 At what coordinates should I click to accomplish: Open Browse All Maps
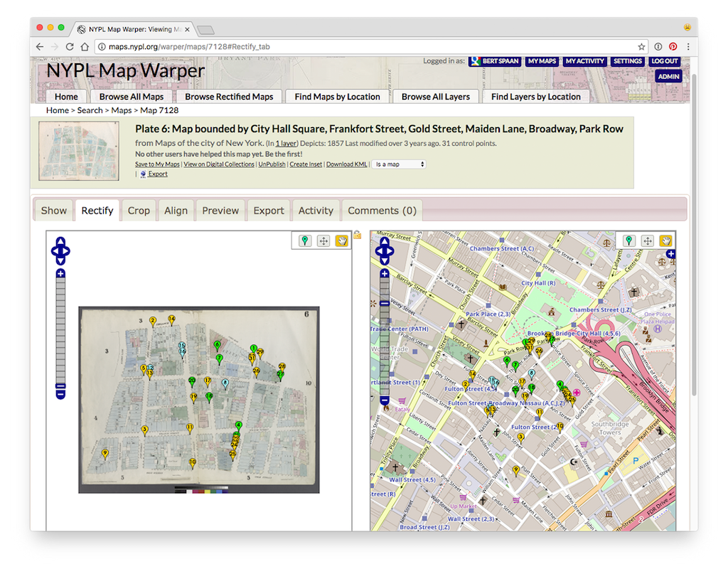click(132, 97)
